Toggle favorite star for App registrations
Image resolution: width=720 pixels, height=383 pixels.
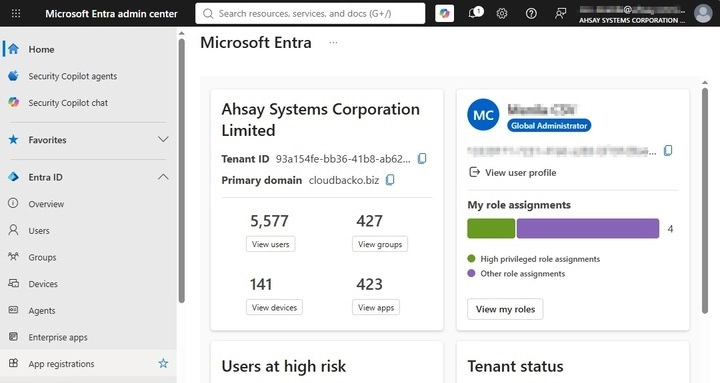(x=163, y=364)
